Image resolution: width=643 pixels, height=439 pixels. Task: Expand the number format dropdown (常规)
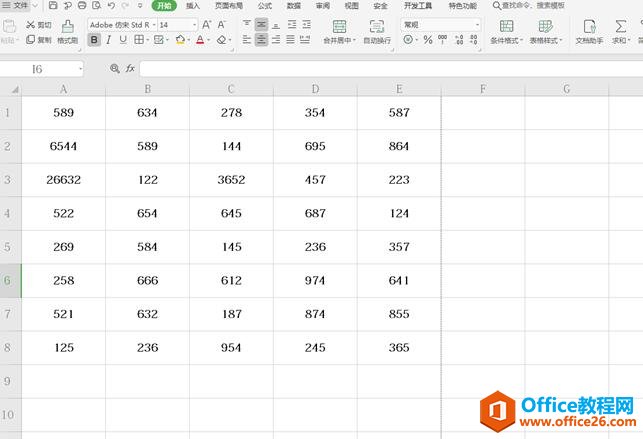click(477, 25)
